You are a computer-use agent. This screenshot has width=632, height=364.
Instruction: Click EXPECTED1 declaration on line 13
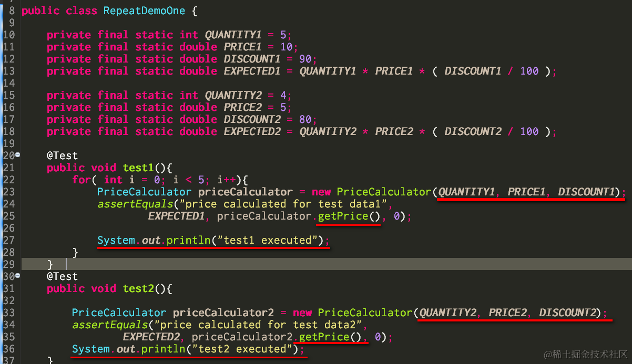(x=252, y=71)
